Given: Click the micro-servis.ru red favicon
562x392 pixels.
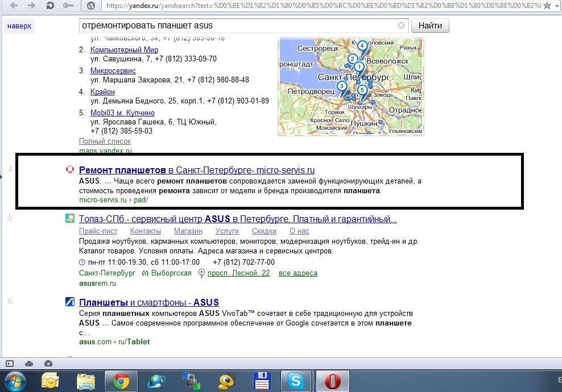Looking at the screenshot, I should tap(70, 169).
